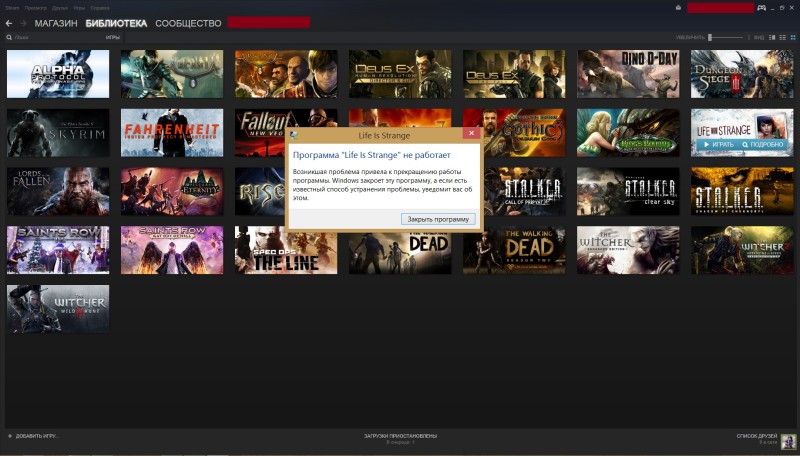Select the Skyrim game tile
The width and height of the screenshot is (800, 456).
[x=58, y=133]
